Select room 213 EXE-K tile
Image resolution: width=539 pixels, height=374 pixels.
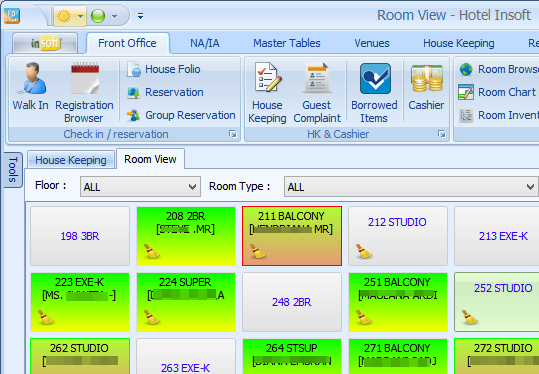tap(497, 236)
